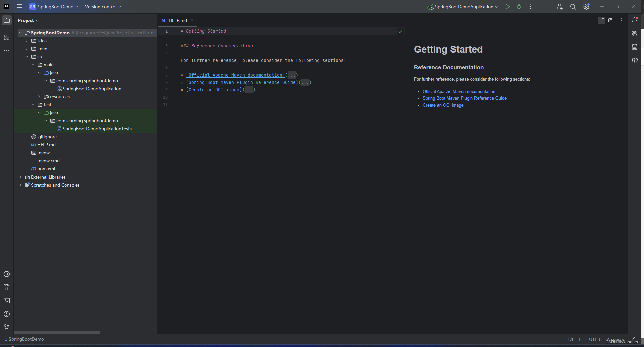The width and height of the screenshot is (644, 347).
Task: Click the 1:1 caret position indicator
Action: click(570, 339)
